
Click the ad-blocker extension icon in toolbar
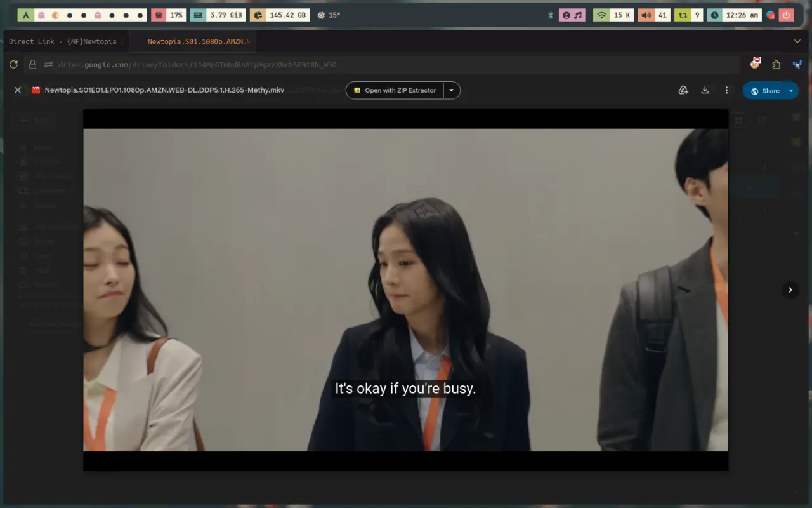pos(755,63)
